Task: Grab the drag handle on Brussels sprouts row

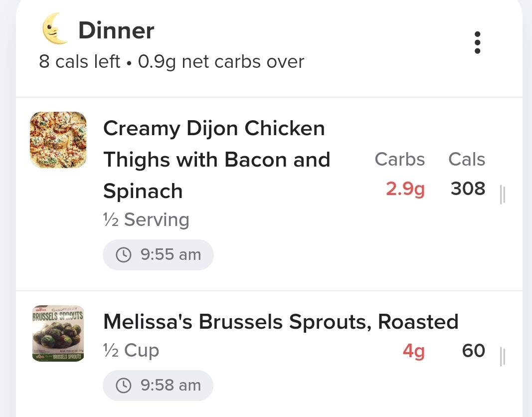Action: point(503,357)
